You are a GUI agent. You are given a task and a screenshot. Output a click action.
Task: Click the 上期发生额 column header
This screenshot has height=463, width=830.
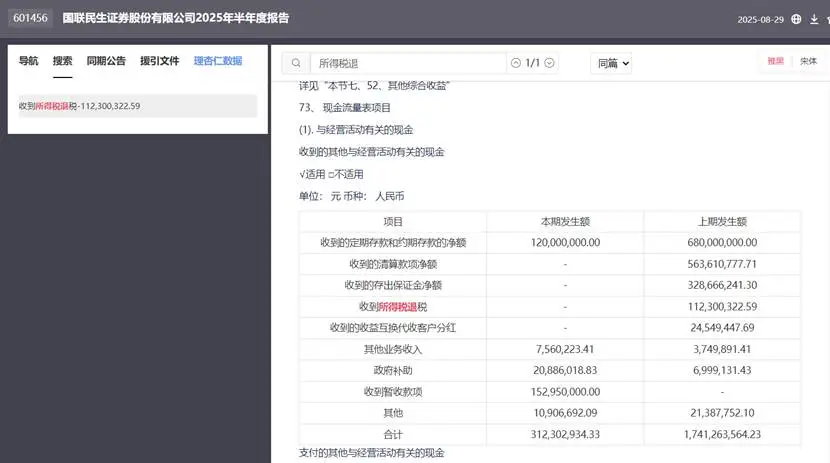click(x=722, y=222)
